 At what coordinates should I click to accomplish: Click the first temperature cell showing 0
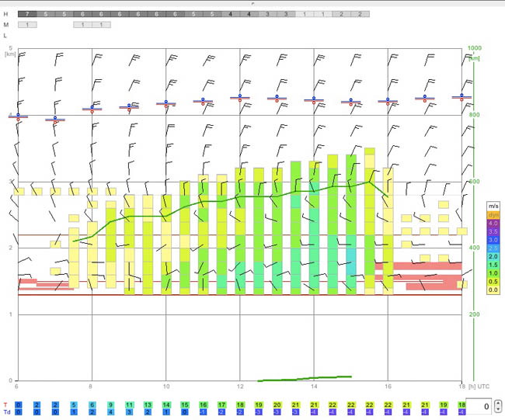pyautogui.click(x=19, y=405)
